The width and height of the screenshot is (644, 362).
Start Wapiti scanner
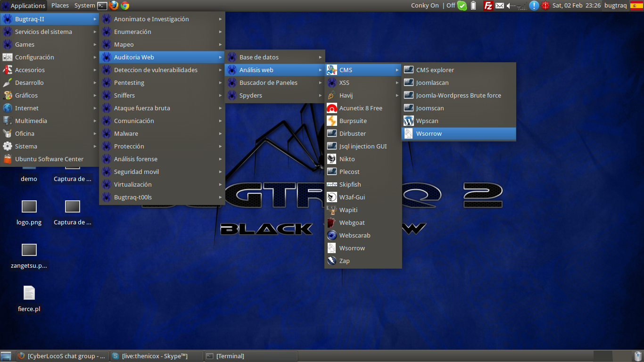(363, 210)
